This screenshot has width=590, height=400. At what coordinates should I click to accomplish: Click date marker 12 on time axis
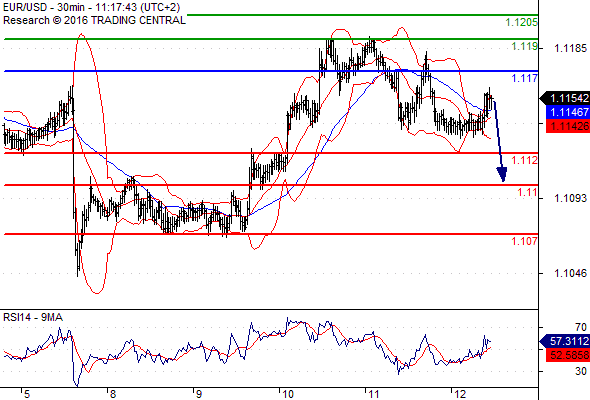(460, 394)
